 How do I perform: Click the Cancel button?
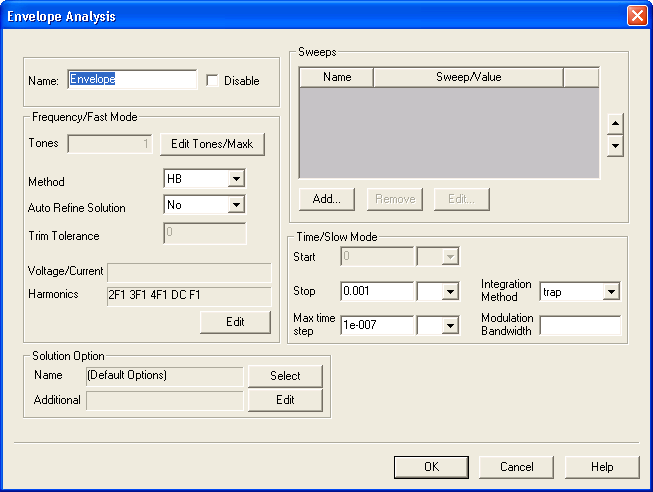tap(516, 467)
